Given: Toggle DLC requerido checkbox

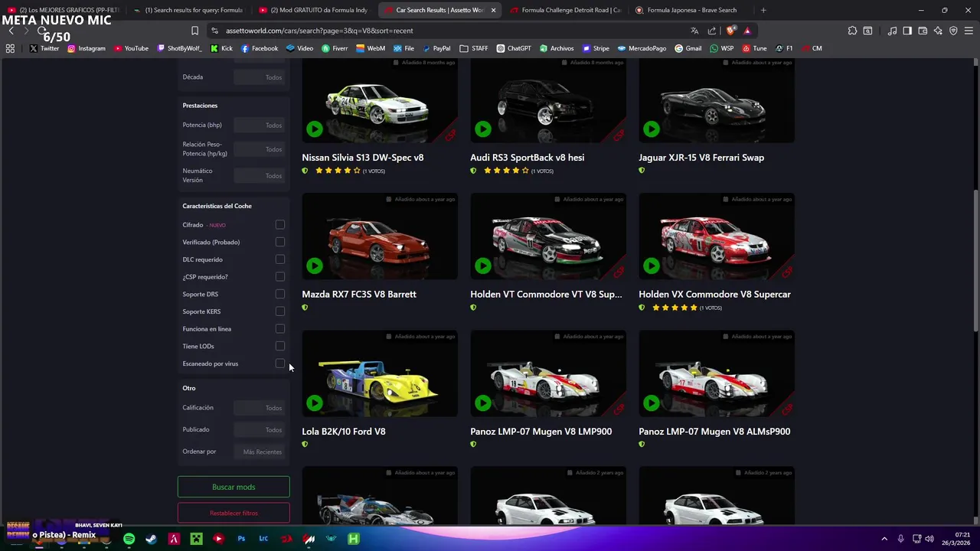Looking at the screenshot, I should [x=280, y=259].
